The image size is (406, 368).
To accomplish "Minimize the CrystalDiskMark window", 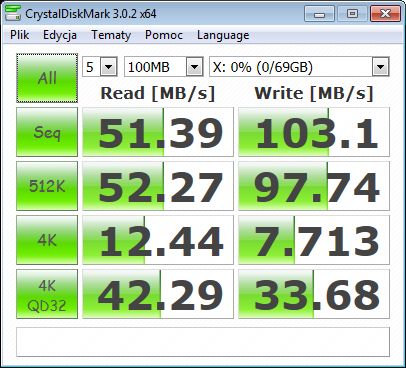I will [319, 14].
